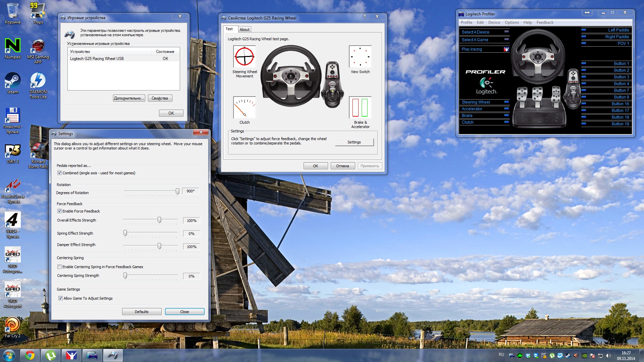Click the Damper Effect Strength slider

pyautogui.click(x=159, y=246)
